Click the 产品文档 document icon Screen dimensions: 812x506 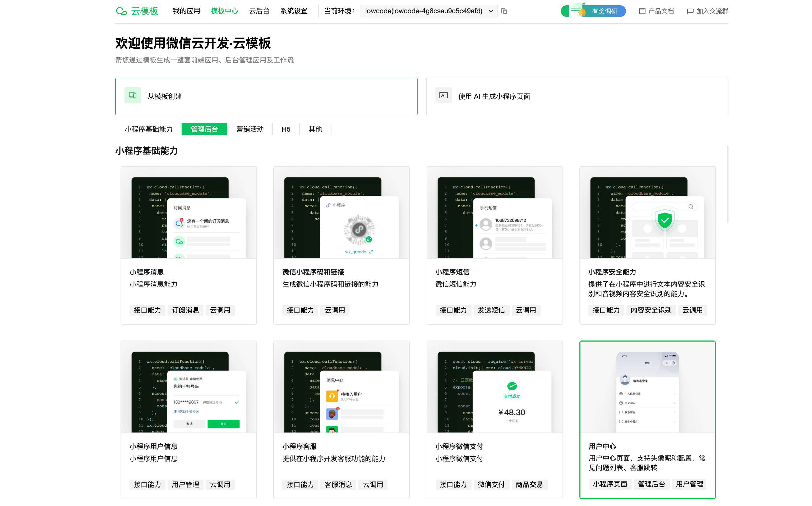[642, 11]
